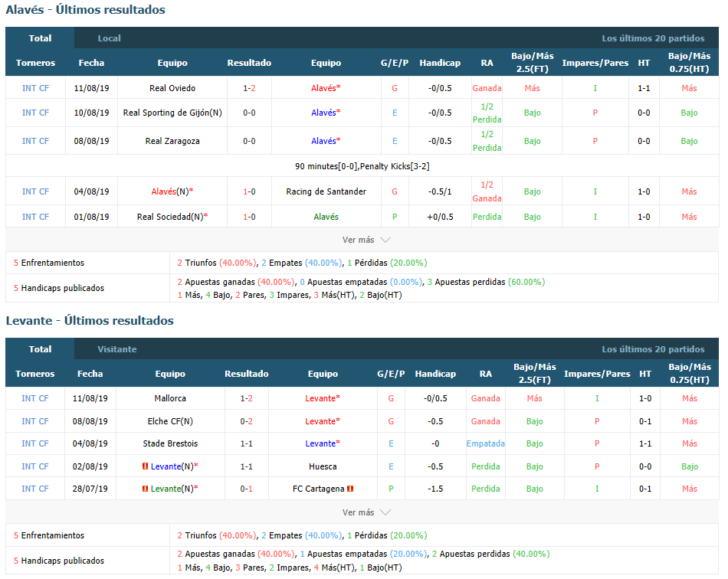This screenshot has width=728, height=579.
Task: Click '5 Handicaps publicados' under Levante table
Action: click(59, 561)
